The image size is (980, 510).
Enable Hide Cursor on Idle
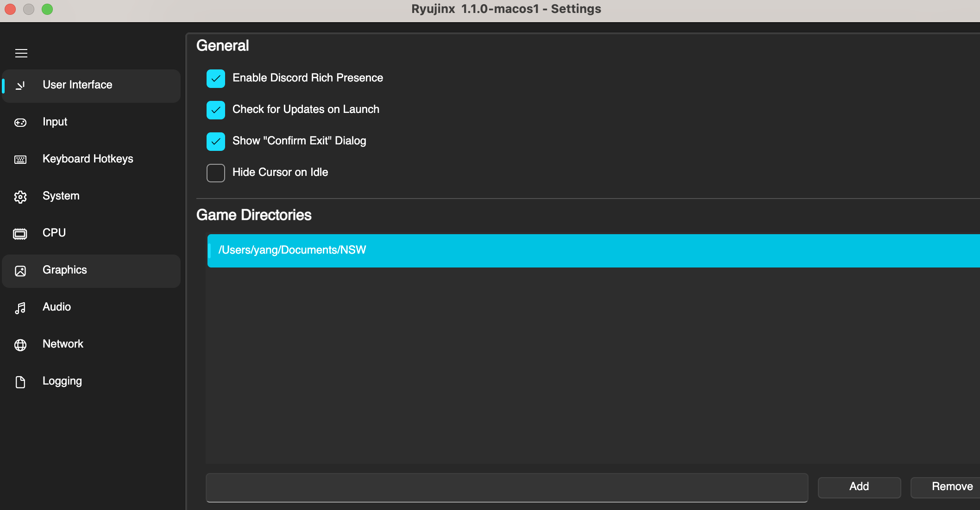(x=216, y=173)
